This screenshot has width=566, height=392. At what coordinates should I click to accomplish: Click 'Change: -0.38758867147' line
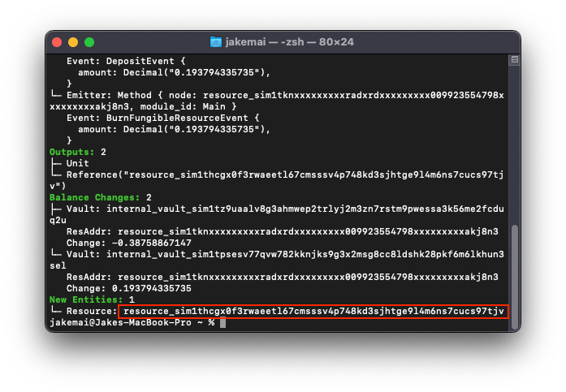tap(129, 243)
